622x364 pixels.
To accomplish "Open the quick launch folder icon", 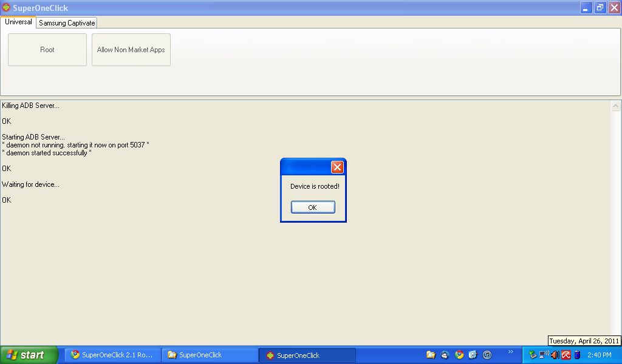I will click(x=431, y=355).
